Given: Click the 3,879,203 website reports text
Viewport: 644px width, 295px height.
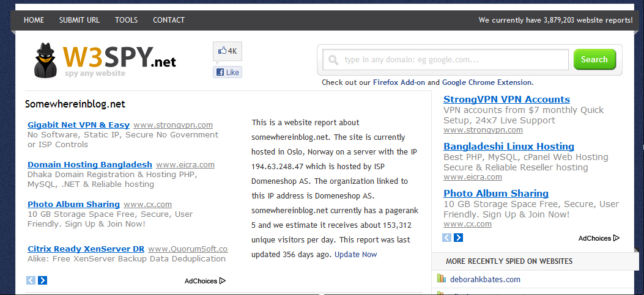Looking at the screenshot, I should (x=556, y=20).
